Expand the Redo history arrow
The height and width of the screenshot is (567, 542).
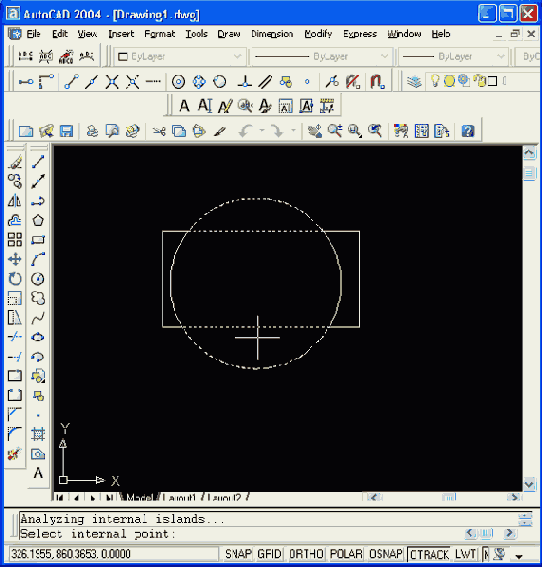pos(293,131)
